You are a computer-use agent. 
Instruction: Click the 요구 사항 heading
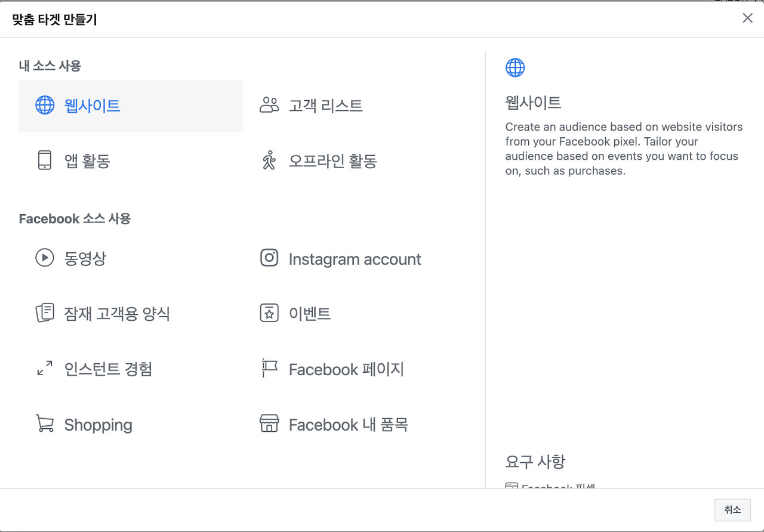[x=535, y=461]
